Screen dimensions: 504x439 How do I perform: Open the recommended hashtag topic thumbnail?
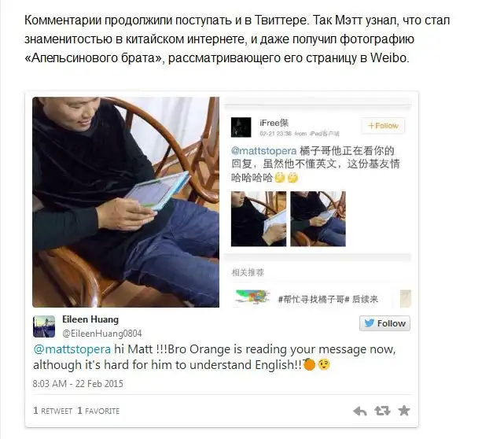(252, 297)
